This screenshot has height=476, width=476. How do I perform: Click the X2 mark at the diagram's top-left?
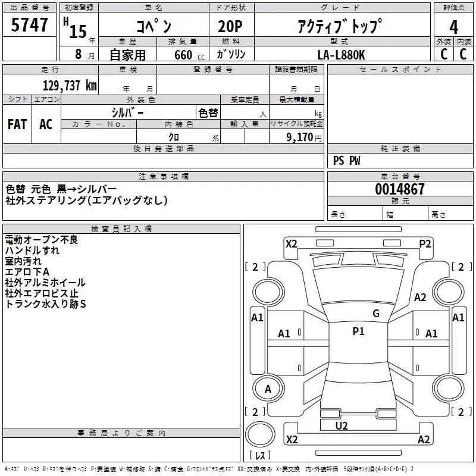pyautogui.click(x=292, y=243)
